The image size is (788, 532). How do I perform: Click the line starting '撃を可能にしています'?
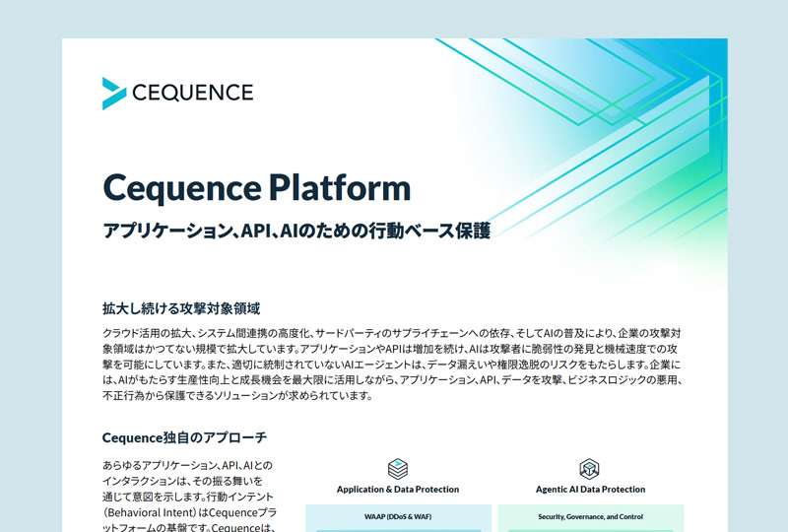pos(391,365)
